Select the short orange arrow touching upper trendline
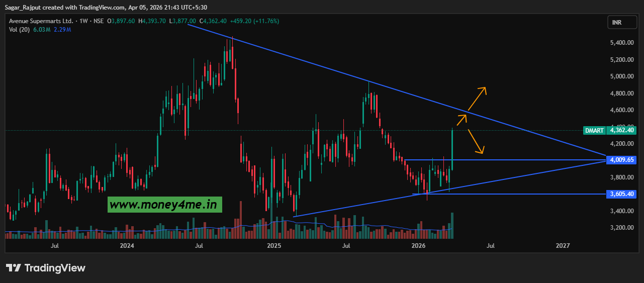 (462, 120)
